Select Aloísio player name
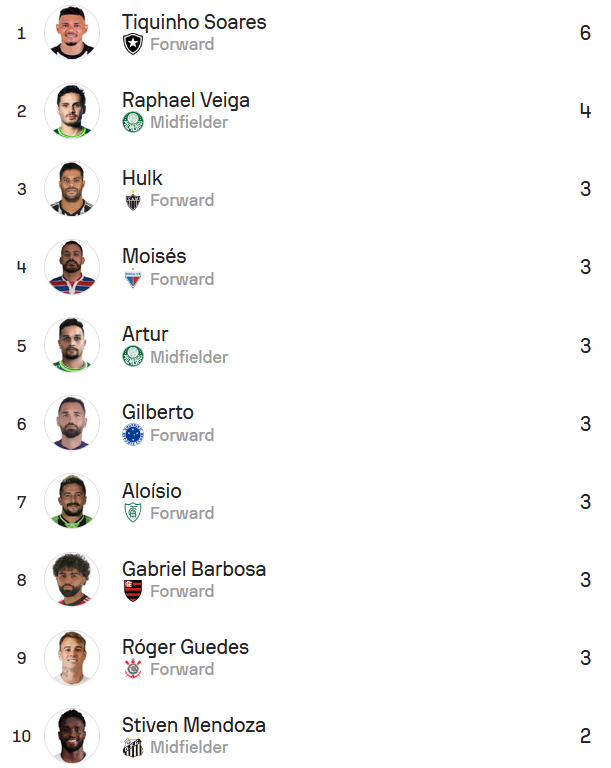The height and width of the screenshot is (768, 611). 152,491
